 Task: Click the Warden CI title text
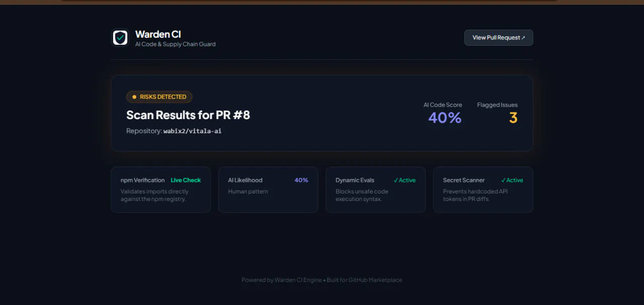[x=158, y=34]
